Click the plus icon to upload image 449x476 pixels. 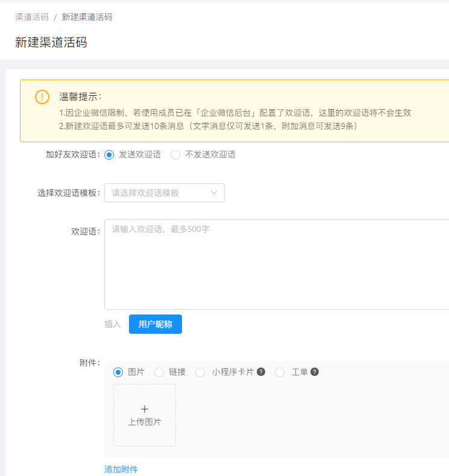point(145,409)
